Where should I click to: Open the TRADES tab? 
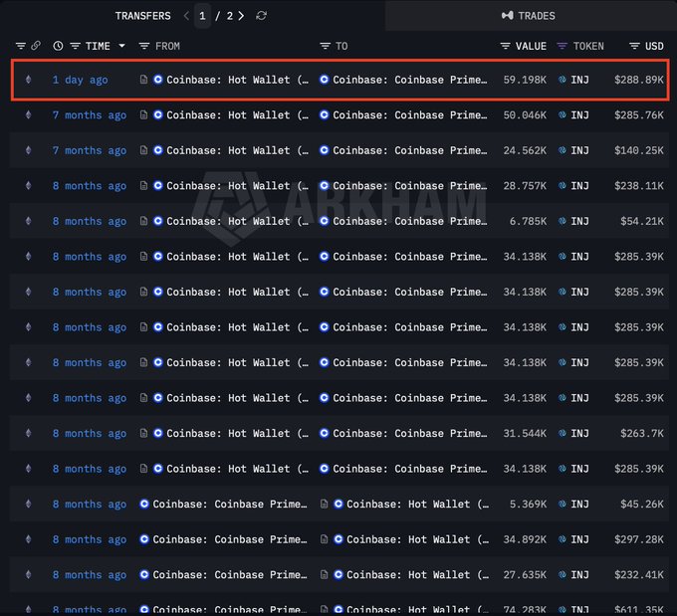point(528,16)
